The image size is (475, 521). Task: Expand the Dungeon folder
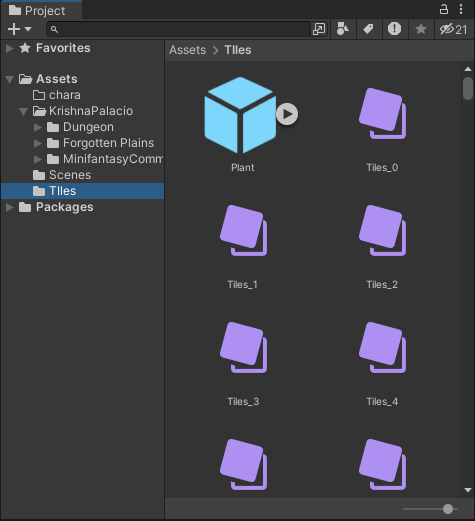click(38, 127)
